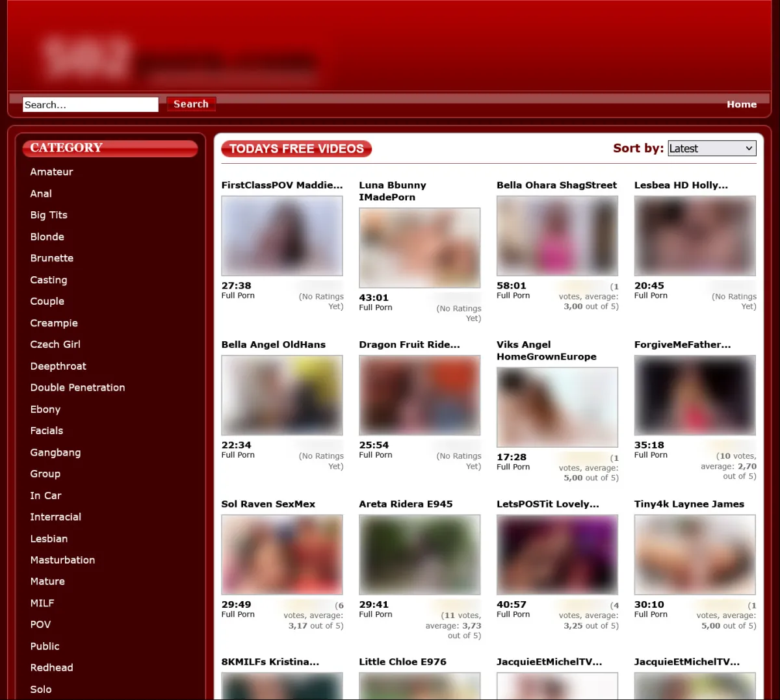Go to the Home page link
The height and width of the screenshot is (700, 780).
[x=741, y=104]
